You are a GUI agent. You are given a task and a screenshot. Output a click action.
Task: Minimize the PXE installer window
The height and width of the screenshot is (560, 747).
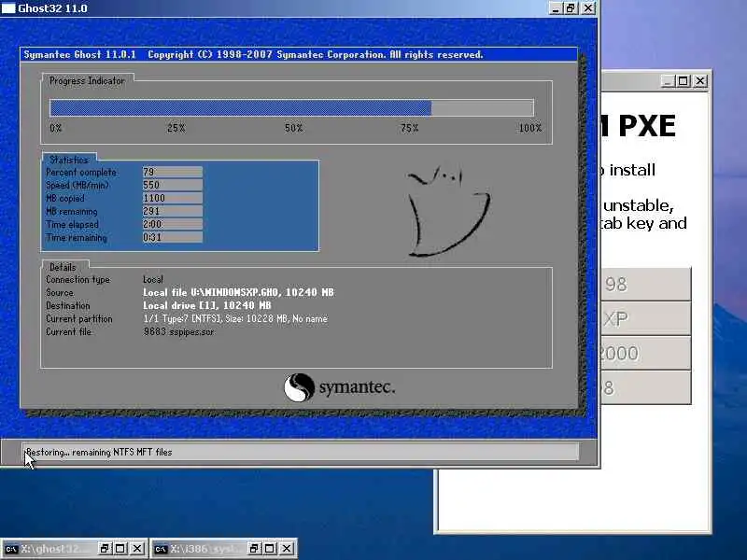pos(668,81)
